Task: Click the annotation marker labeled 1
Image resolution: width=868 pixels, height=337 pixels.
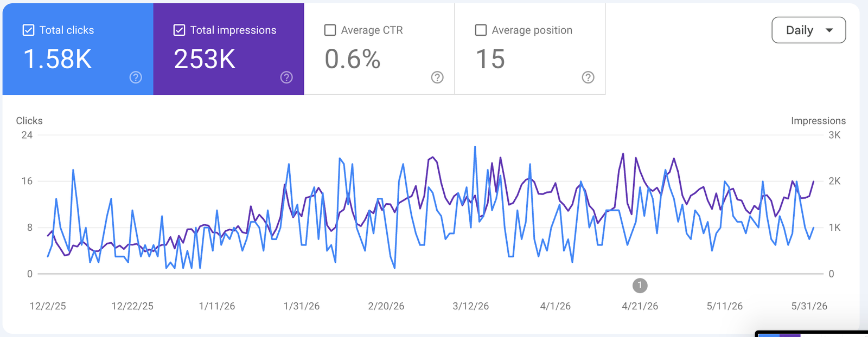Action: tap(640, 285)
